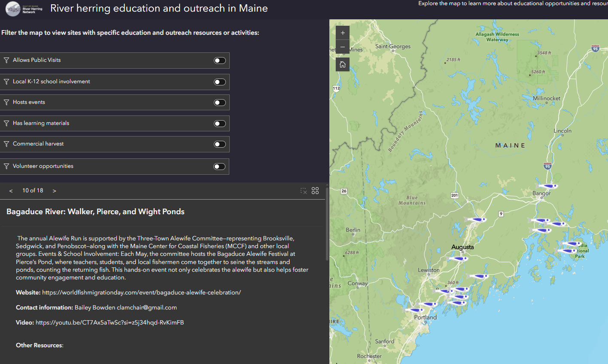Turn on Local K-12 school involvement filter
The image size is (608, 364).
click(220, 82)
